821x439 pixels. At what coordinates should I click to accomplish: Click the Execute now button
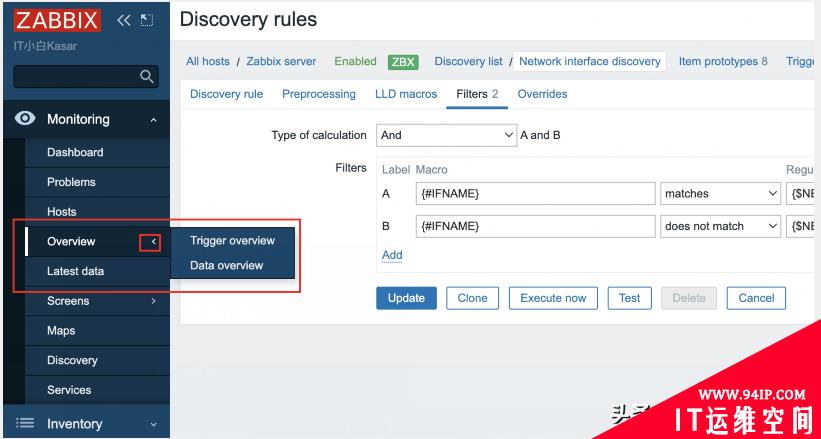point(553,298)
